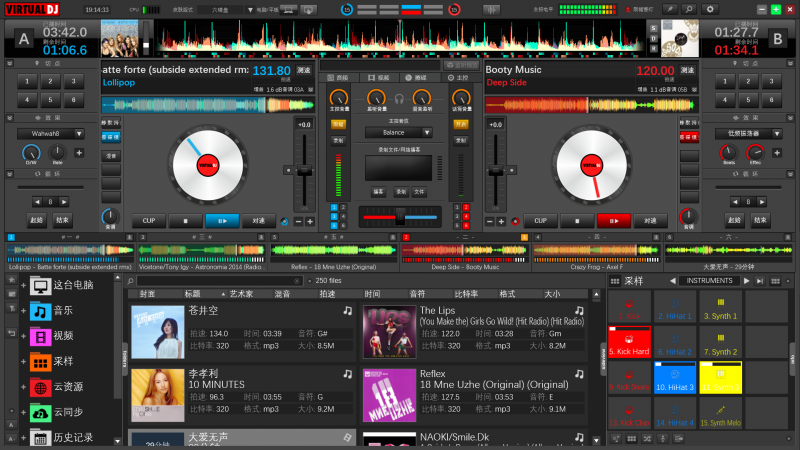Open the 采样 sampler folder in sidebar
The height and width of the screenshot is (450, 800).
pos(52,361)
